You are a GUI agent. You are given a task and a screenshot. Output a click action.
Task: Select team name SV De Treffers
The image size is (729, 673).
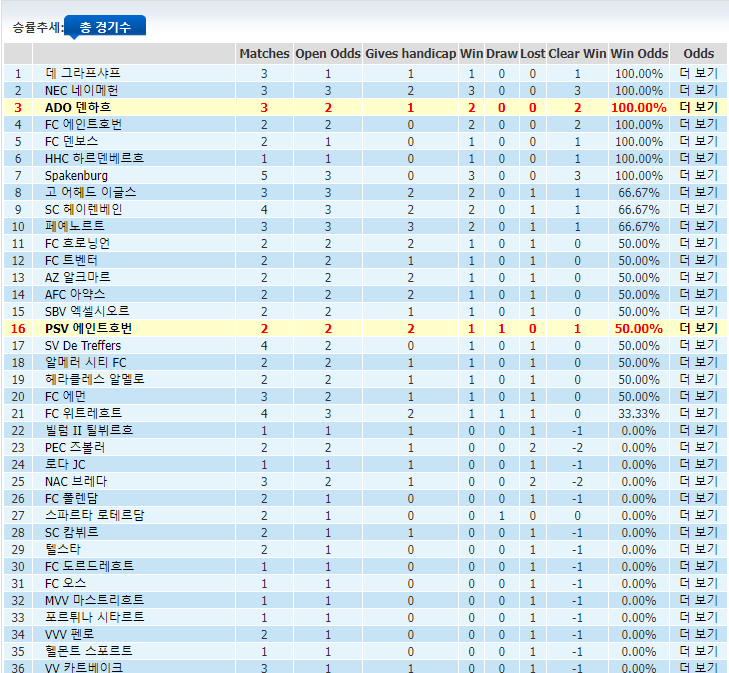pyautogui.click(x=83, y=346)
